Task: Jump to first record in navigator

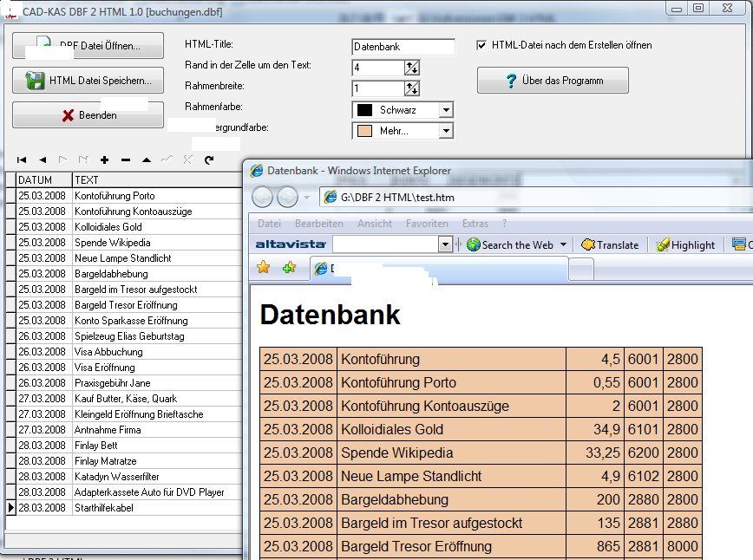Action: [x=21, y=160]
